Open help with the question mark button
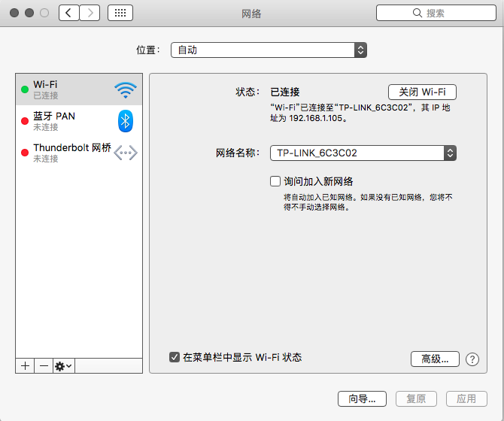This screenshot has height=421, width=504. point(472,359)
